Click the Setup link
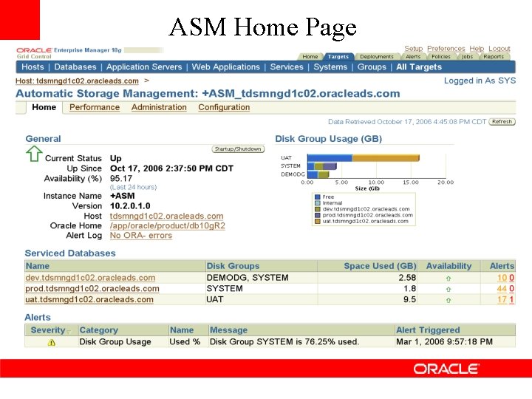Screen dimensions: 532x399 413,49
